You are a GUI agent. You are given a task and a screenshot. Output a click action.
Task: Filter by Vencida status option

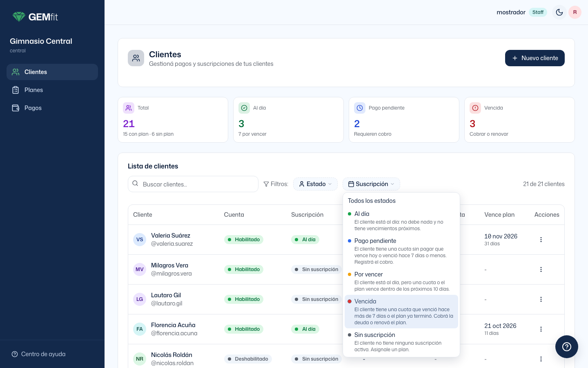401,312
